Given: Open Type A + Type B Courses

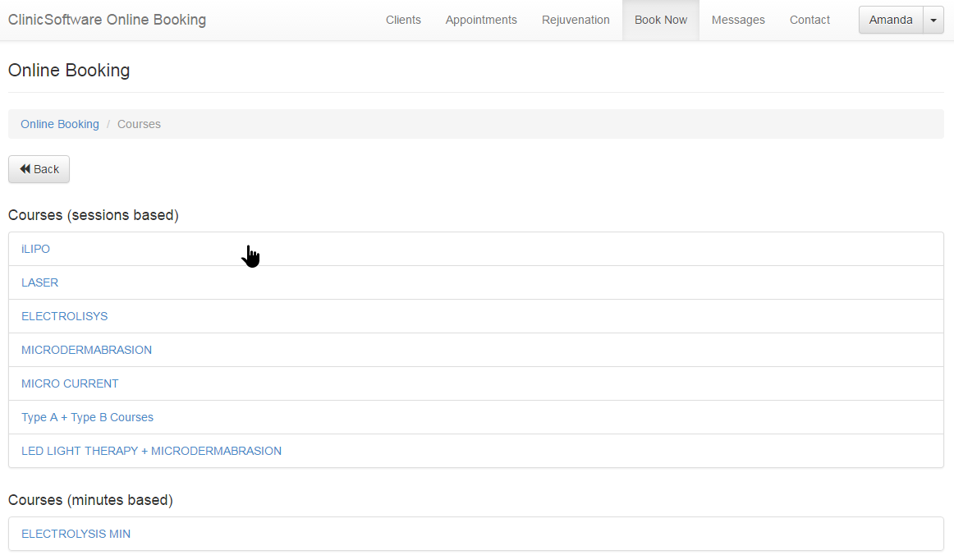Looking at the screenshot, I should pos(87,417).
